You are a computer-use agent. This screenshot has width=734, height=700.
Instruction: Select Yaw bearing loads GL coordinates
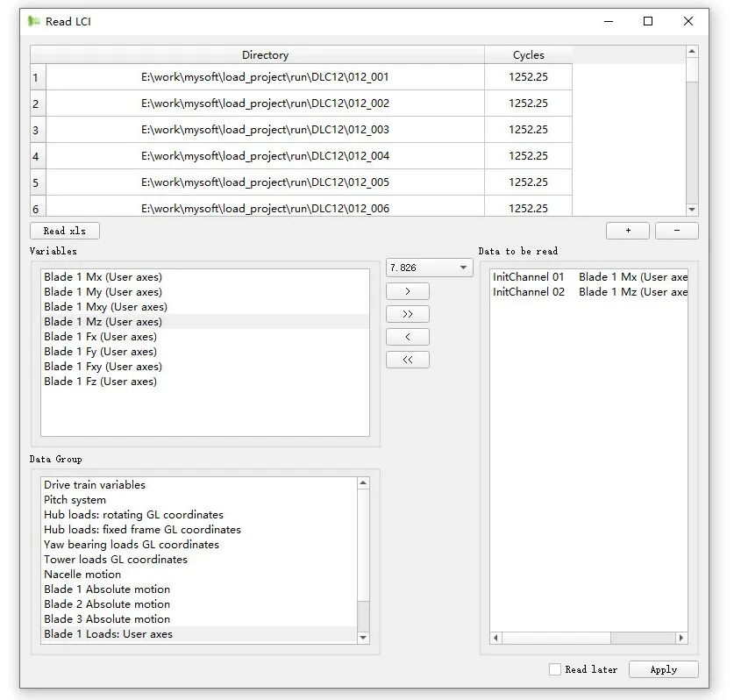click(x=199, y=545)
